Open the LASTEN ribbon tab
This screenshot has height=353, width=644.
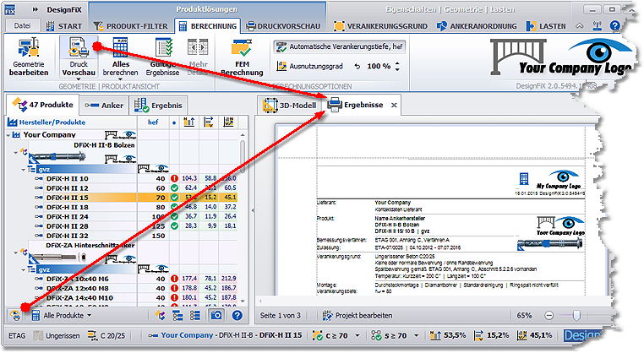pyautogui.click(x=546, y=26)
